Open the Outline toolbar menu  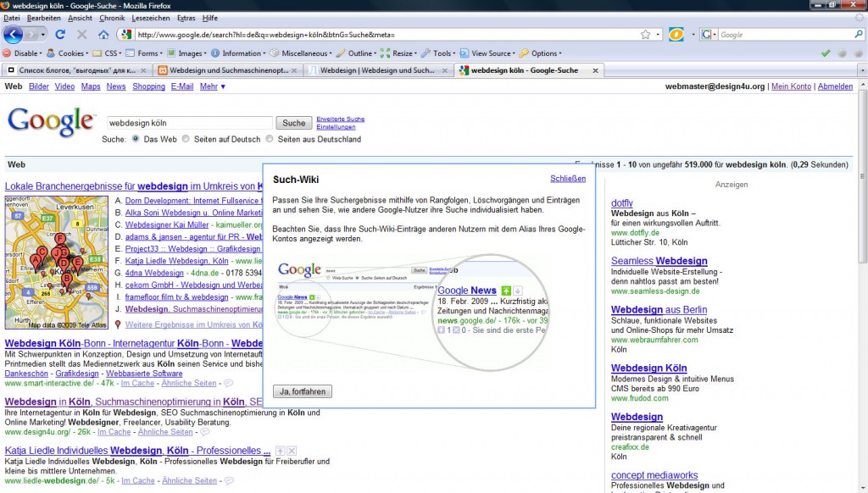(357, 53)
